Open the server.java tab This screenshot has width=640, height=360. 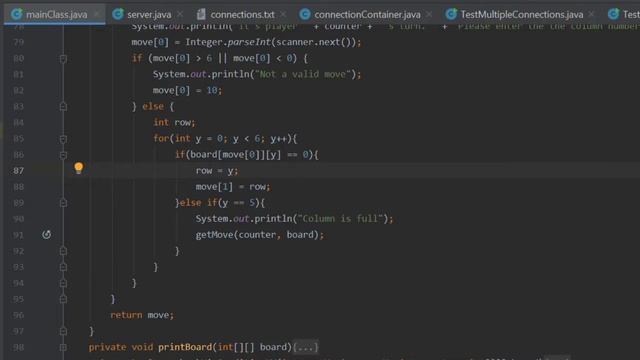(149, 15)
